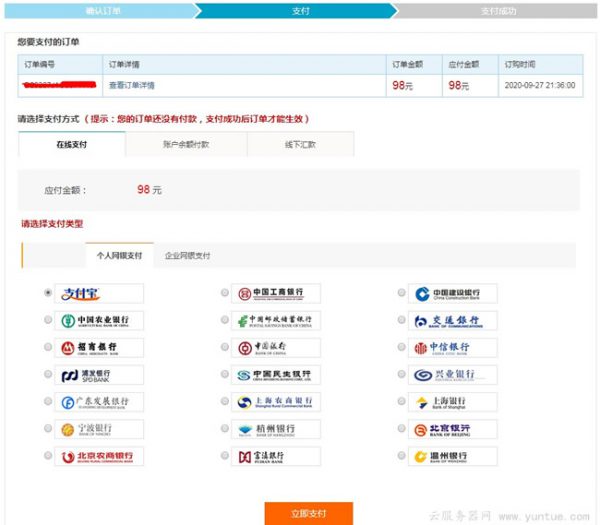Screen dimensions: 600x525
Task: Open the 线下汇款 payment tab
Action: pos(299,144)
